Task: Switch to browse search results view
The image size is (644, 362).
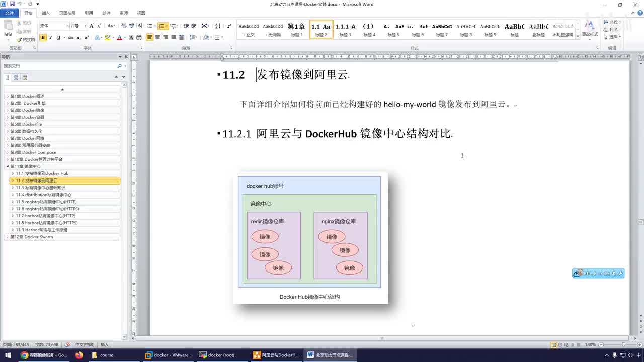Action: (25, 77)
